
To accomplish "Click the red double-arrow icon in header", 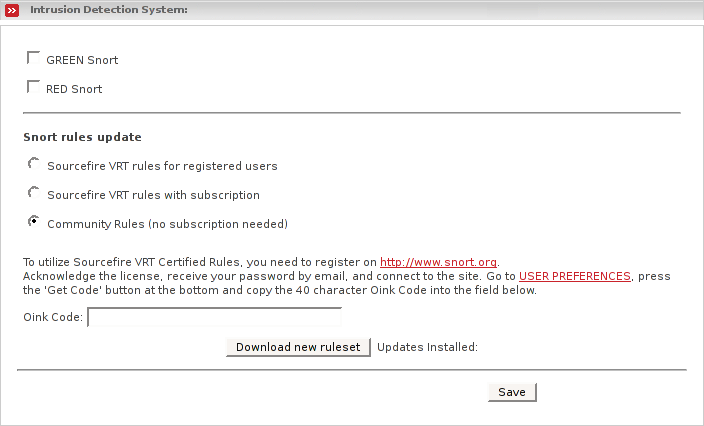I will 12,10.
